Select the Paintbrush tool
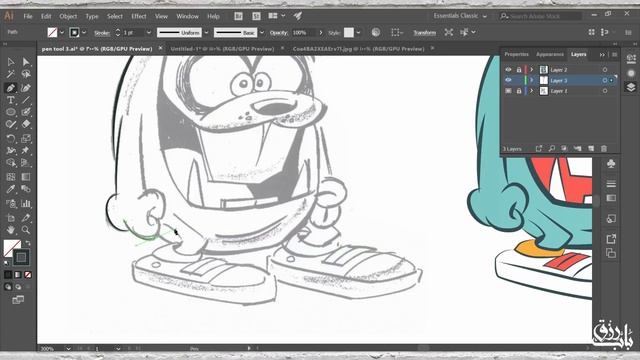The width and height of the screenshot is (640, 360). [26, 112]
